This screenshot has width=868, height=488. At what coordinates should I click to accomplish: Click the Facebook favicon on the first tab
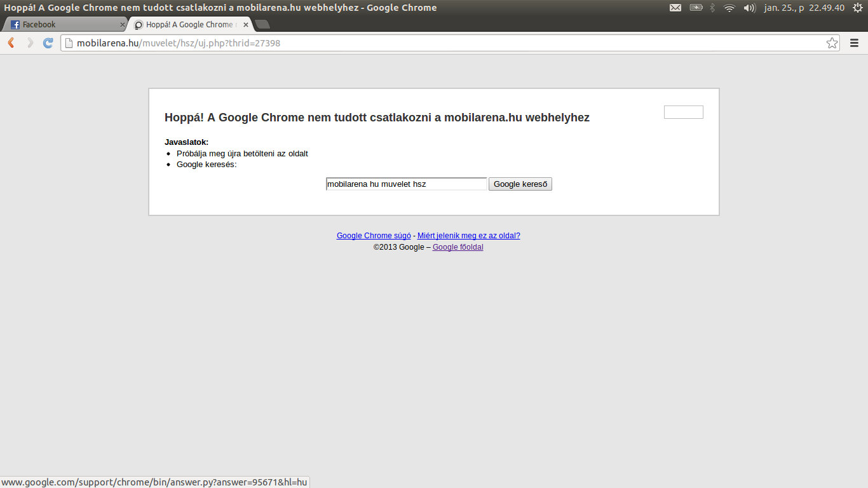(x=15, y=25)
